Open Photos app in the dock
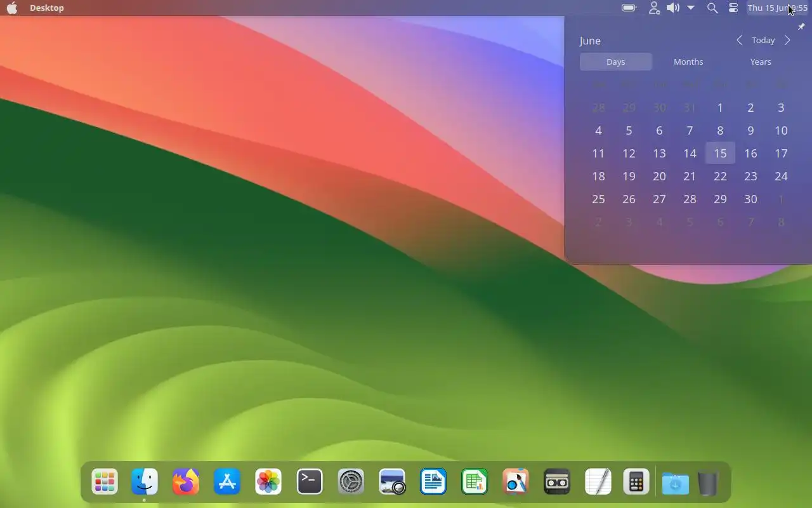 tap(268, 482)
